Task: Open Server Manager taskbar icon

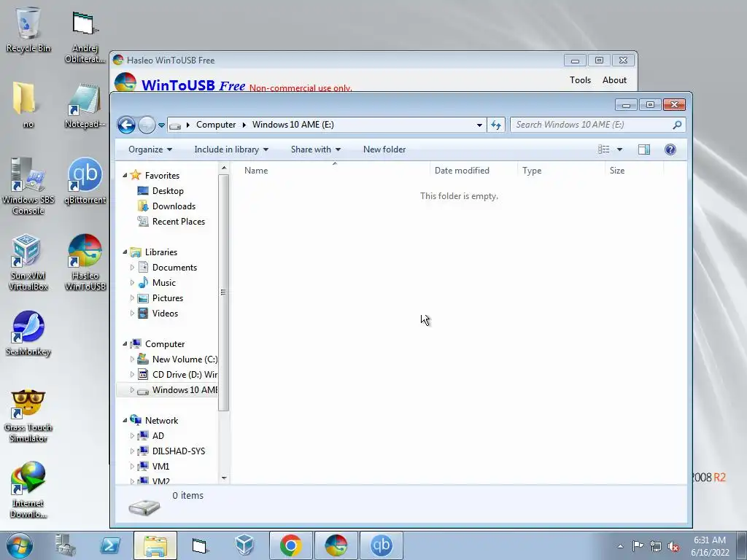Action: pyautogui.click(x=65, y=545)
